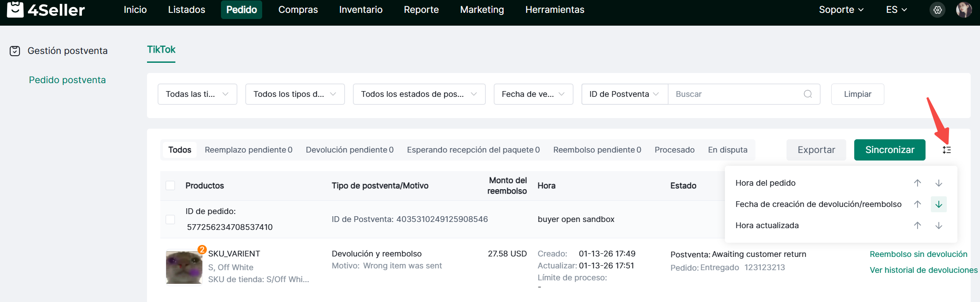Sort Fecha de creación ascending arrow
This screenshot has width=980, height=302.
(x=917, y=204)
